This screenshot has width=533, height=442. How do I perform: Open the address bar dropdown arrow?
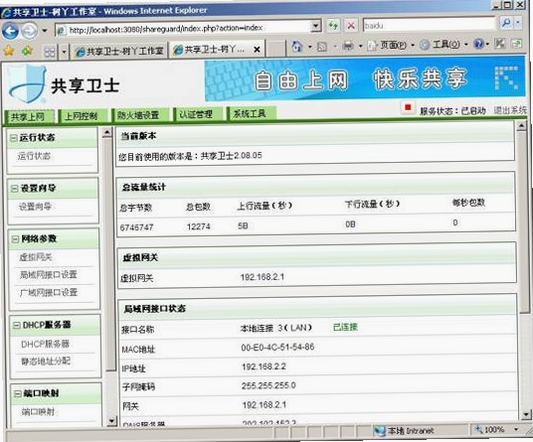pyautogui.click(x=316, y=26)
